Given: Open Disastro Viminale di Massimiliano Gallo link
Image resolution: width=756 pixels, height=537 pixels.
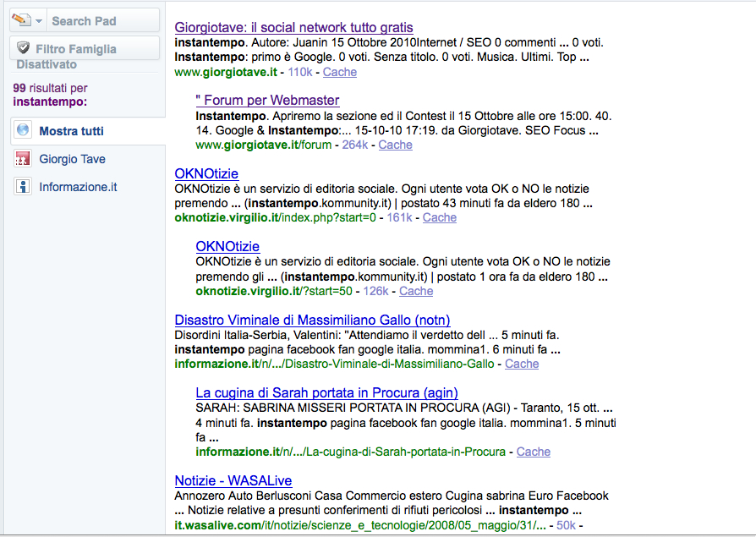Looking at the screenshot, I should click(x=312, y=320).
